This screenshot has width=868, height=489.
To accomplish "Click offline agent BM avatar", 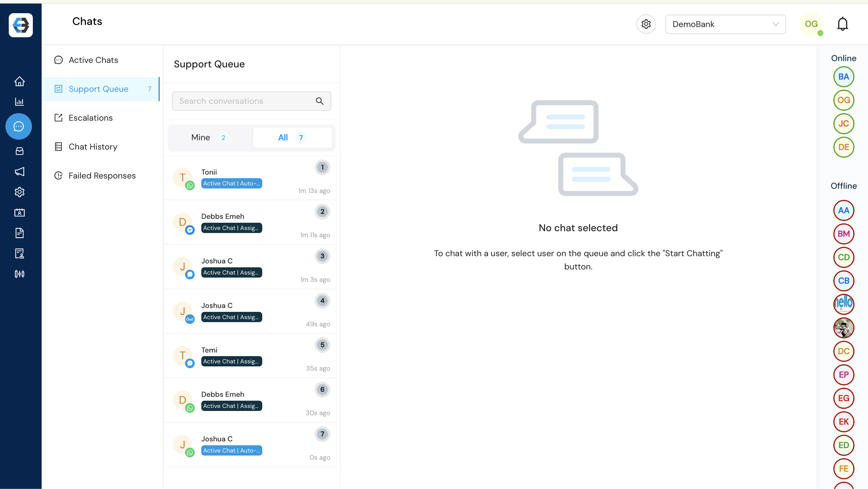I will pos(843,234).
